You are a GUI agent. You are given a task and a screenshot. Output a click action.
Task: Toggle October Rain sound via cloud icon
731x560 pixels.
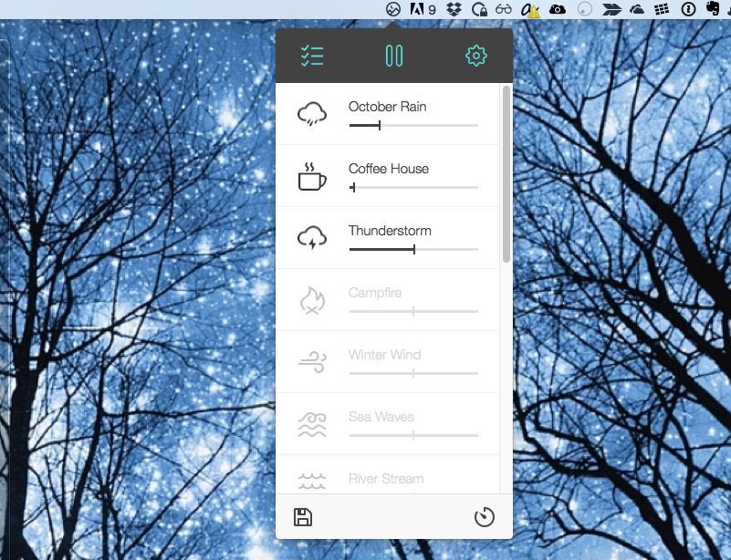(312, 114)
